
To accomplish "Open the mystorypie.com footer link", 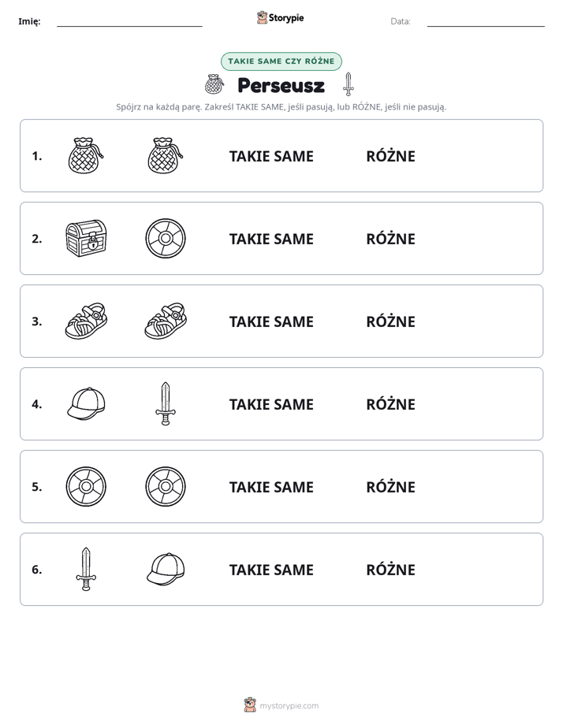I will 289,706.
